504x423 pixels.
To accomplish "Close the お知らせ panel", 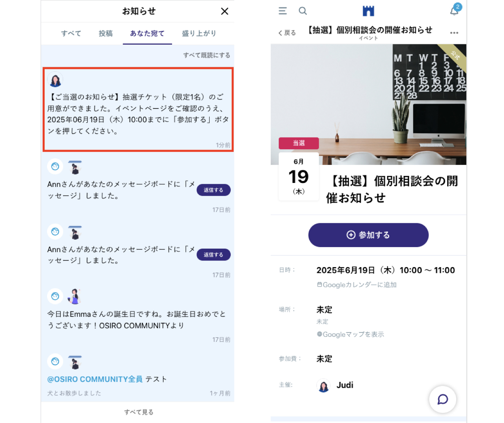I will tap(225, 11).
